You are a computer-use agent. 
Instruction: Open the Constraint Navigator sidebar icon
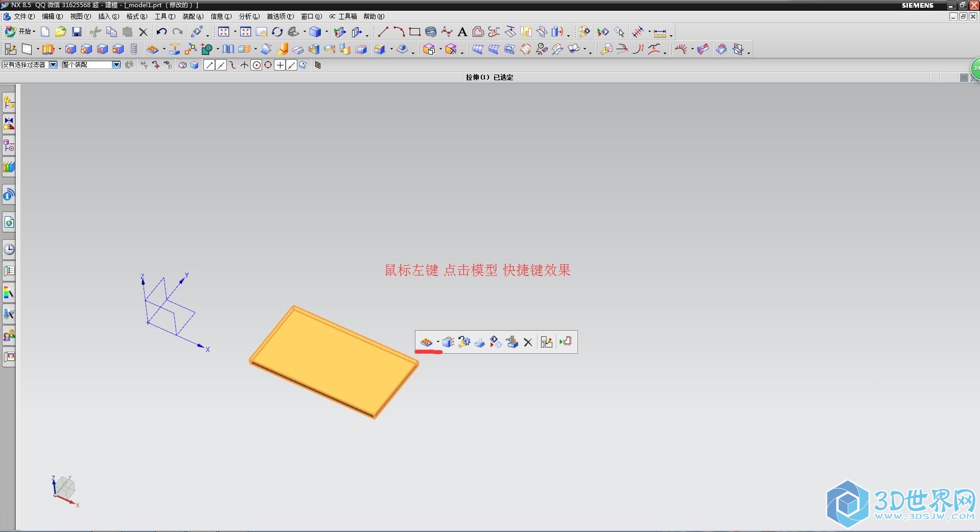point(9,124)
